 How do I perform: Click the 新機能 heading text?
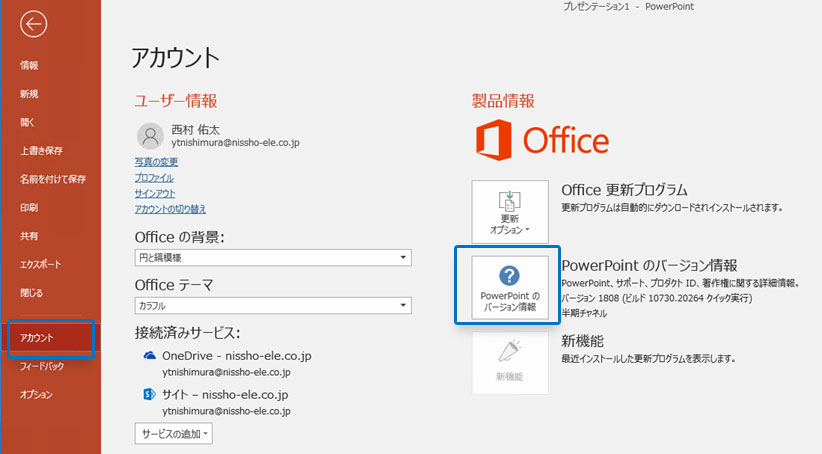[x=582, y=341]
